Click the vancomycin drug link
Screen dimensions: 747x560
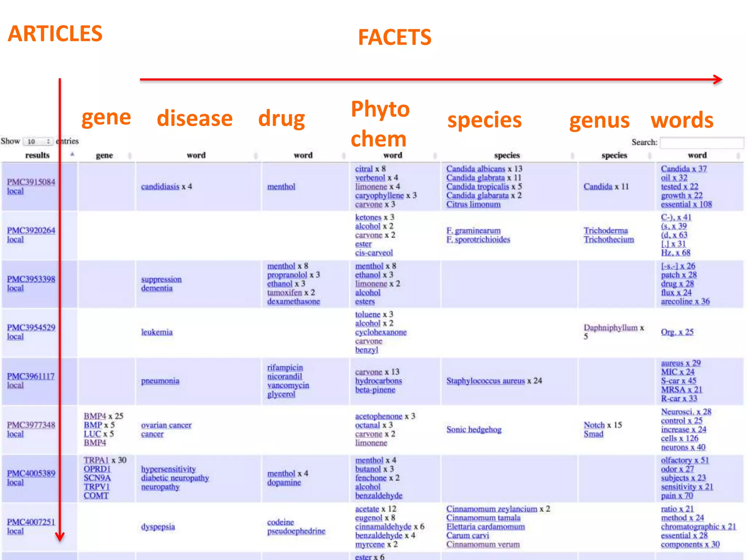pos(288,385)
